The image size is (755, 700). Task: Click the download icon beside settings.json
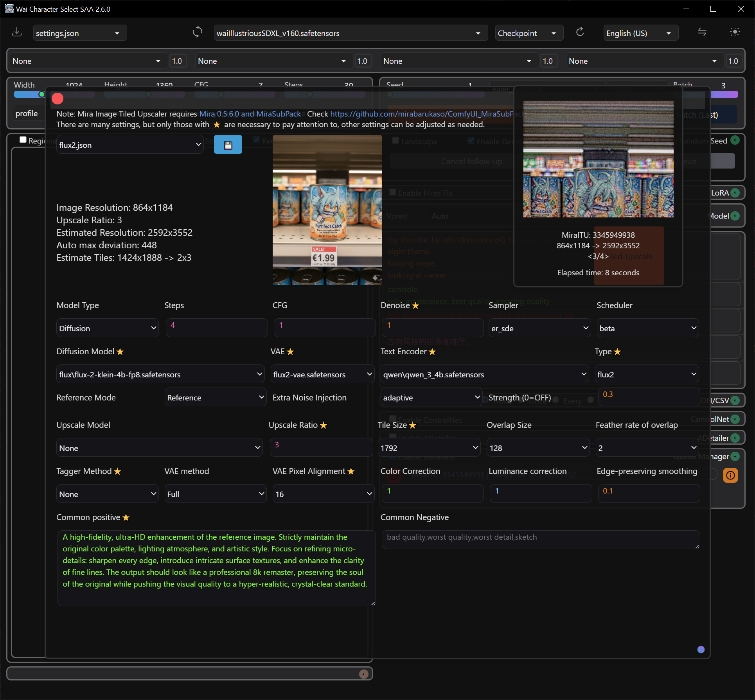pyautogui.click(x=17, y=32)
